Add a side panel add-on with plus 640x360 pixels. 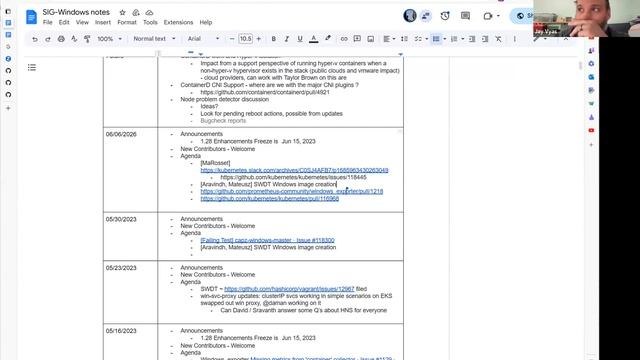click(x=591, y=145)
